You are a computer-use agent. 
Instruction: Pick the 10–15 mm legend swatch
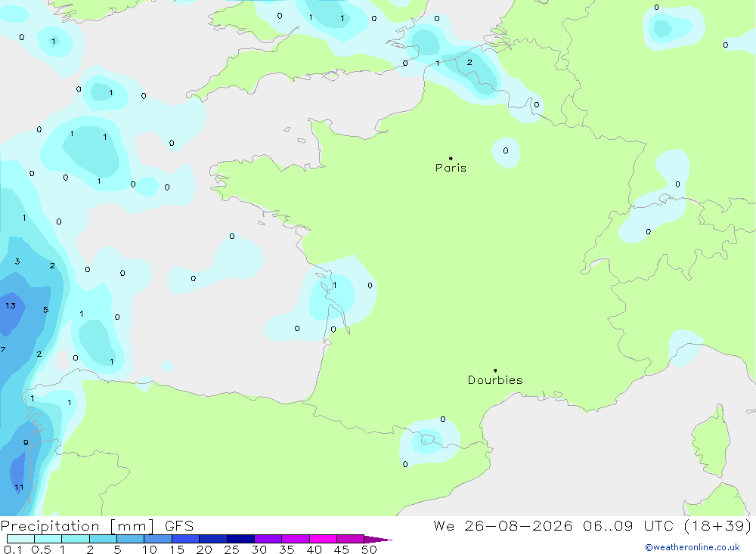click(x=158, y=539)
